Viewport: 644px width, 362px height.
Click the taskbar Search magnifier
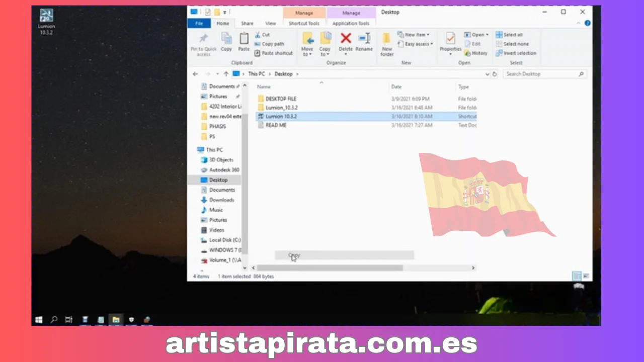pyautogui.click(x=54, y=319)
